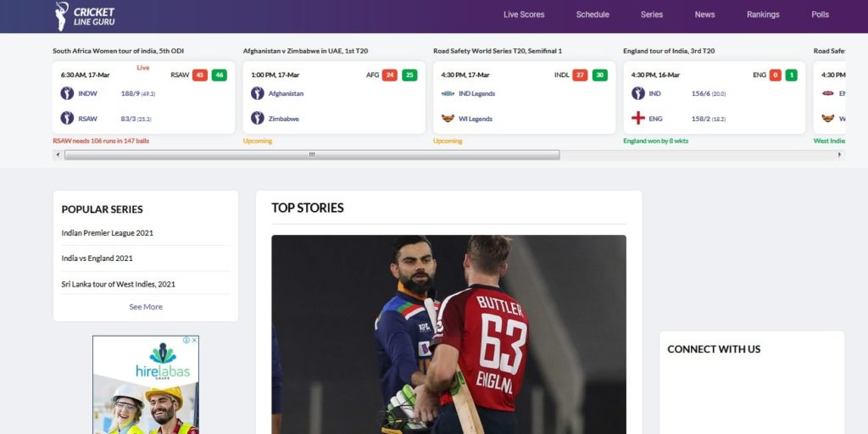Go to the Schedule page
This screenshot has width=868, height=434.
(593, 14)
